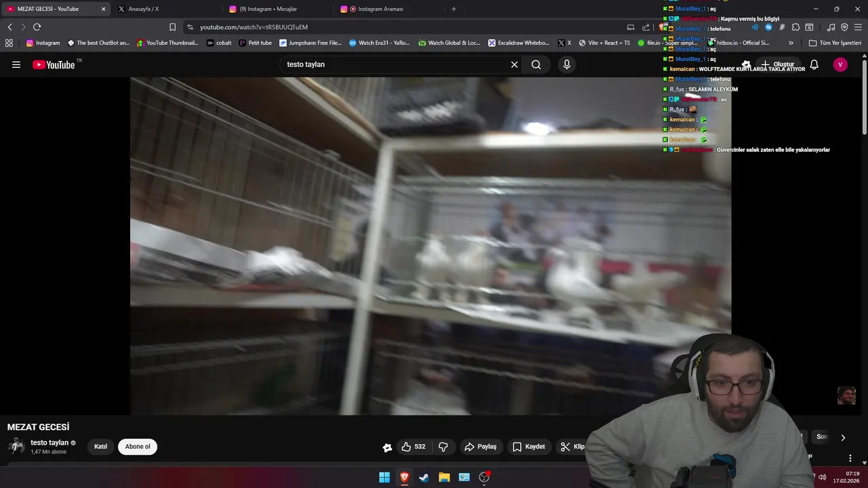Run the search via the magnifier button
This screenshot has height=488, width=868.
[x=536, y=64]
